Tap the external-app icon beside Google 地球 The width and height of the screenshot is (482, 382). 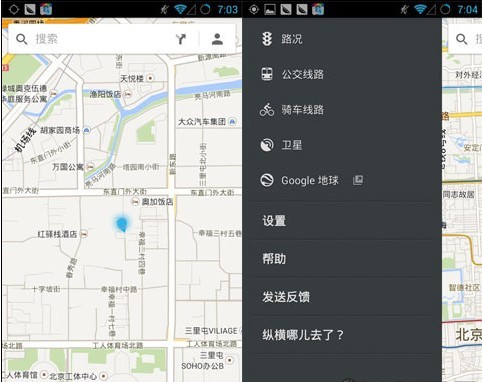pyautogui.click(x=358, y=180)
